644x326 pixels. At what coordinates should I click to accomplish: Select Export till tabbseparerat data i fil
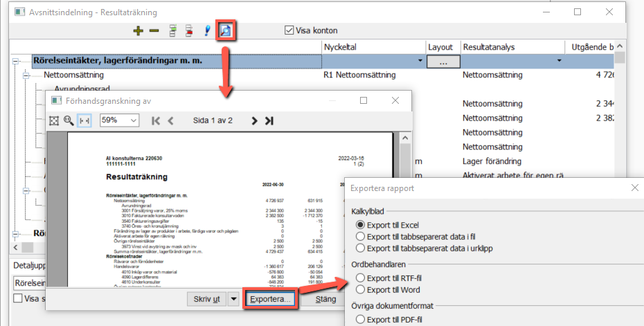coord(360,237)
